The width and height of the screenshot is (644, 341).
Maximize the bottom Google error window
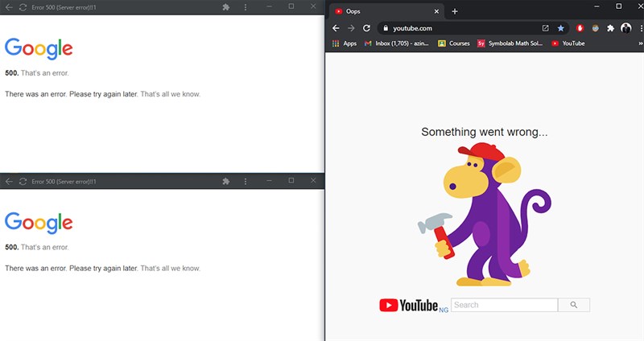pyautogui.click(x=291, y=181)
